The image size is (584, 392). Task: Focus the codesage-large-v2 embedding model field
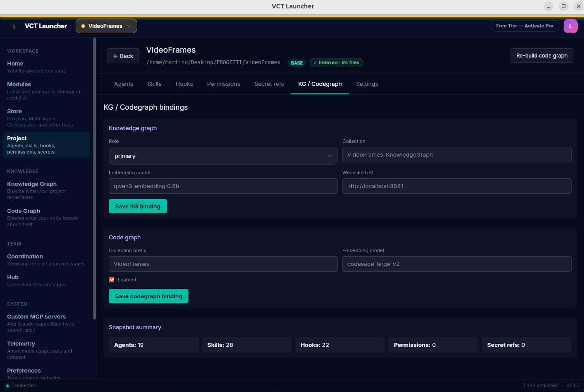click(x=457, y=264)
